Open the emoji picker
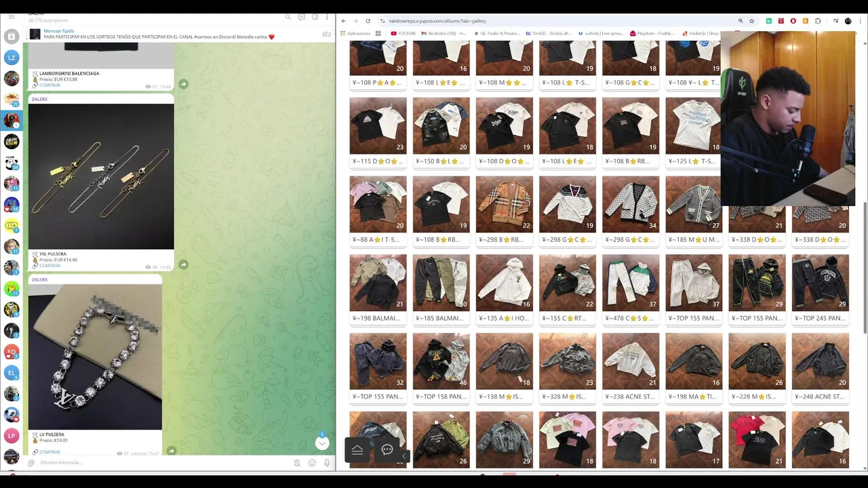The height and width of the screenshot is (488, 868). 312,463
